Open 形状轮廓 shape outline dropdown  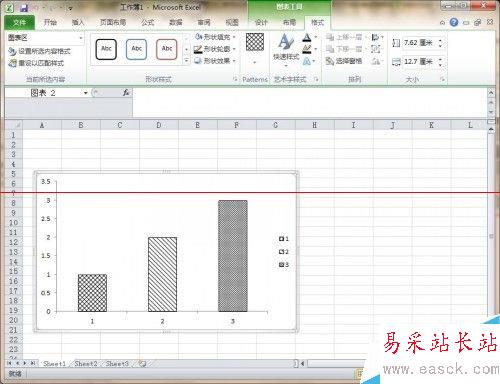point(215,49)
